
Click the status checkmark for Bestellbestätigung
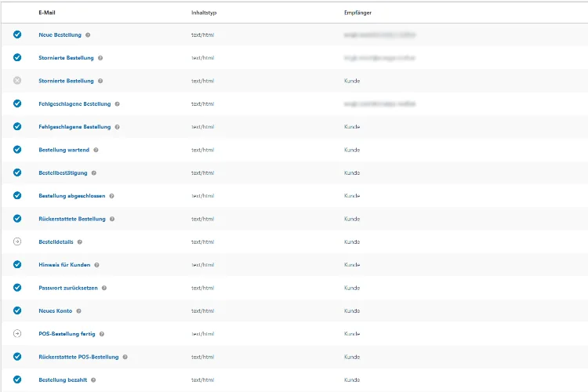pyautogui.click(x=17, y=172)
